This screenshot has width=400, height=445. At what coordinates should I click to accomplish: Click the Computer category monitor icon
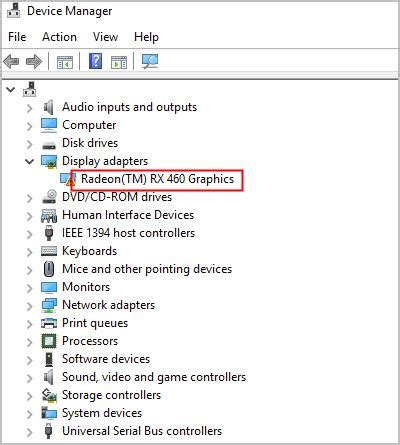(49, 125)
